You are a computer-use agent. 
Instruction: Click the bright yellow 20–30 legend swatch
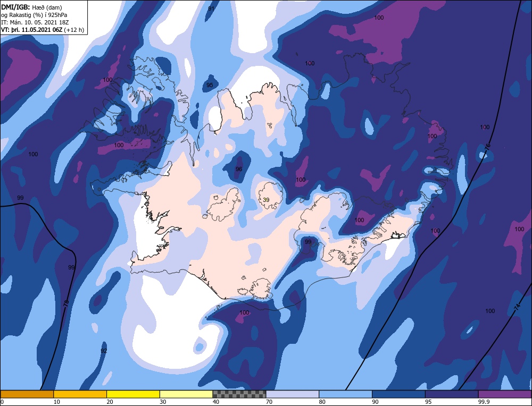click(x=133, y=394)
